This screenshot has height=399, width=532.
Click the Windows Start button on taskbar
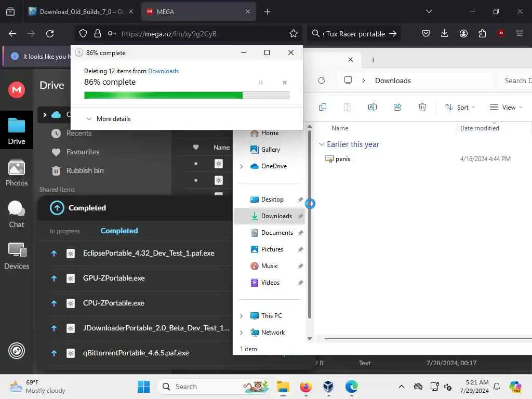click(143, 387)
